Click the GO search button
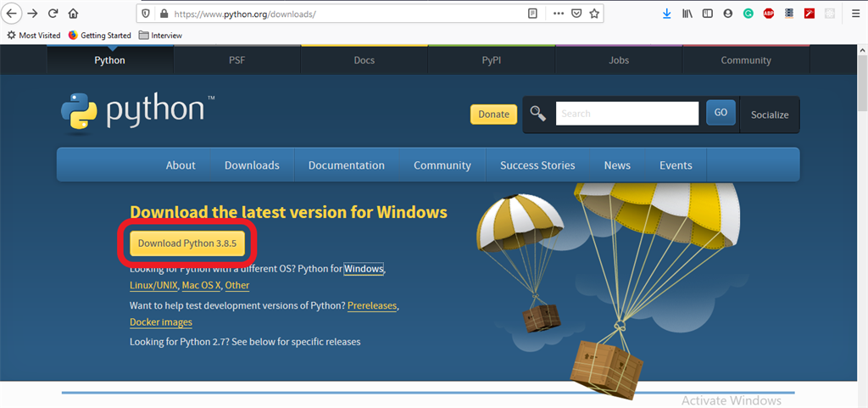Image resolution: width=868 pixels, height=408 pixels. (721, 112)
